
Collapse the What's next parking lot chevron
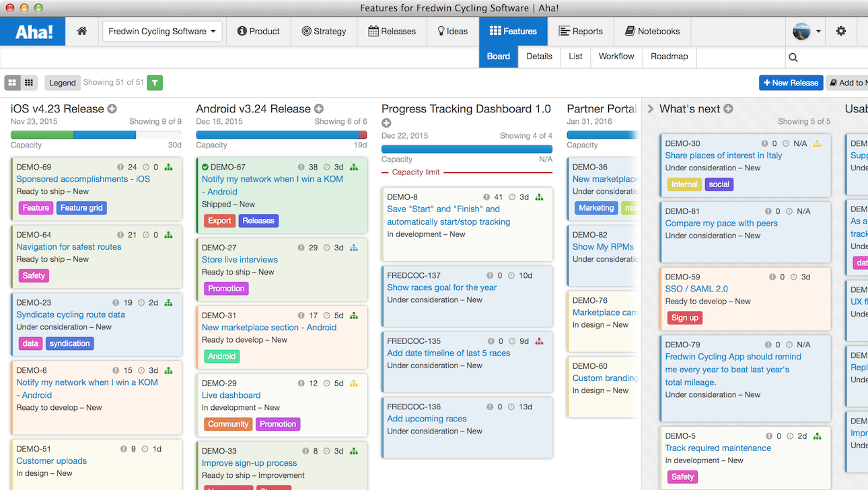[x=651, y=109]
